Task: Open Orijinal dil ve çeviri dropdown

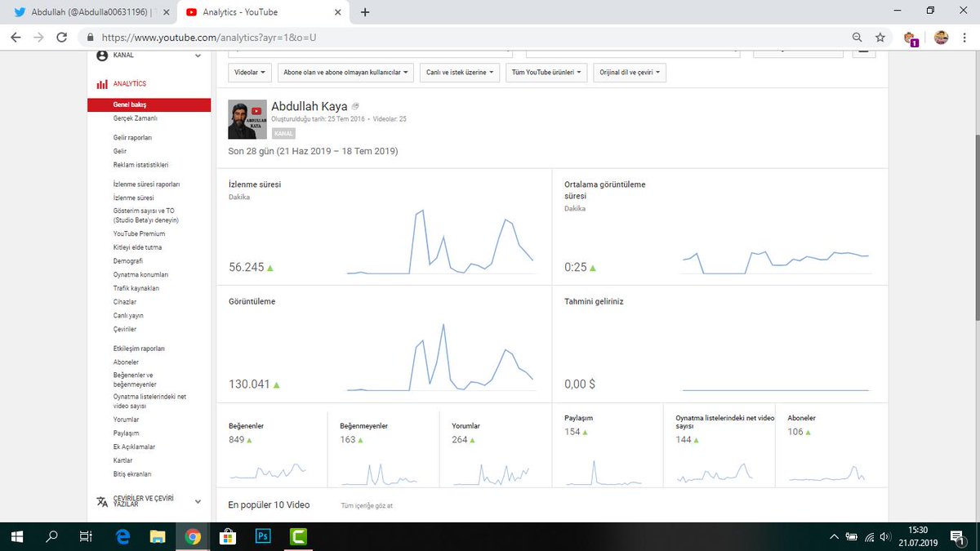Action: pyautogui.click(x=629, y=73)
